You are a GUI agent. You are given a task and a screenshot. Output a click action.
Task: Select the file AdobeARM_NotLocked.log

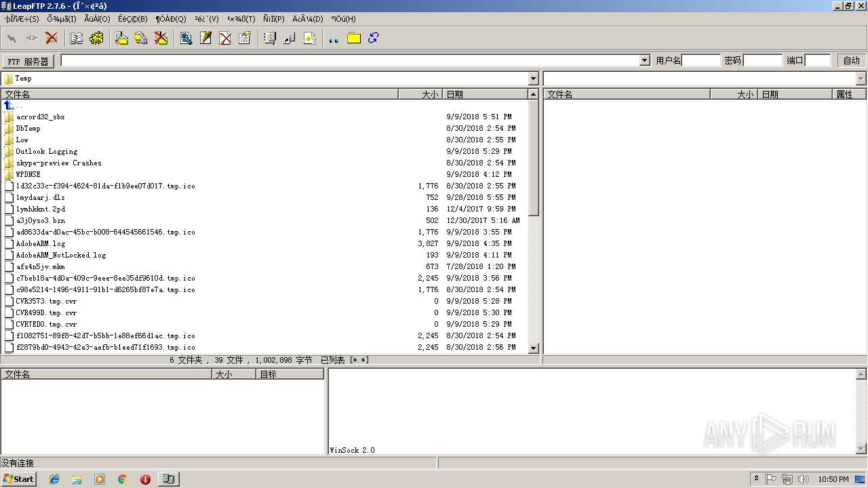(x=60, y=255)
